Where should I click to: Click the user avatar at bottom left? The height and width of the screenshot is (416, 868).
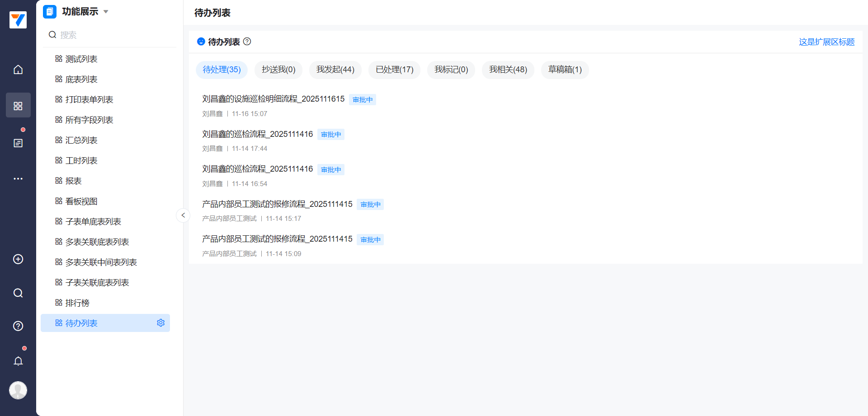pyautogui.click(x=18, y=390)
